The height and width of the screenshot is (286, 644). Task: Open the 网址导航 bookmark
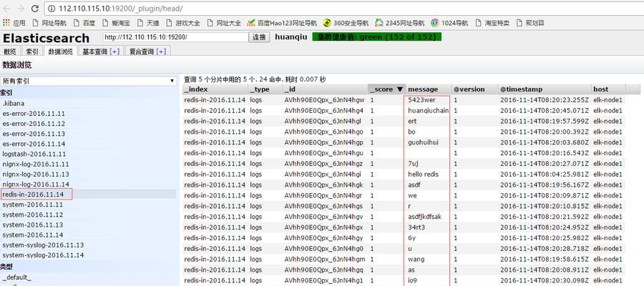point(49,23)
